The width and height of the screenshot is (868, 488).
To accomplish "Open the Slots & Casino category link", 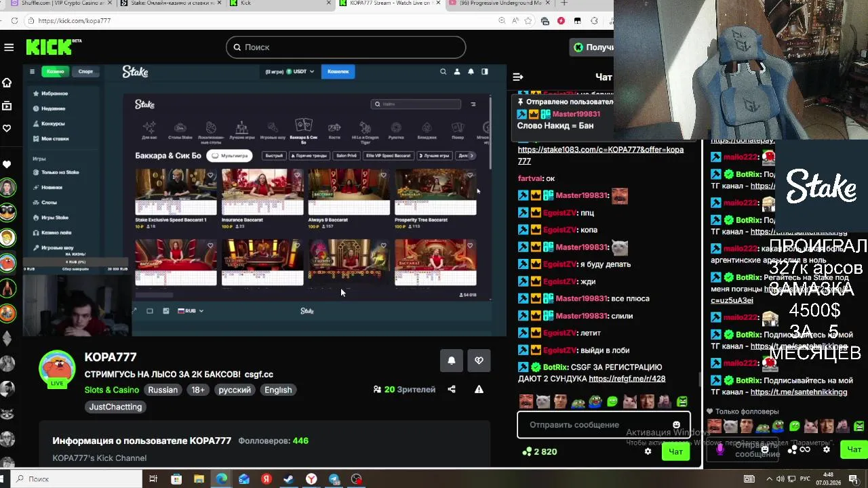I will [x=112, y=390].
